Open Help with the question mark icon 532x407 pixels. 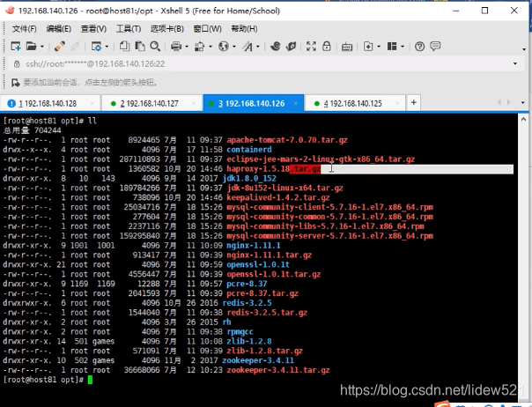point(419,46)
